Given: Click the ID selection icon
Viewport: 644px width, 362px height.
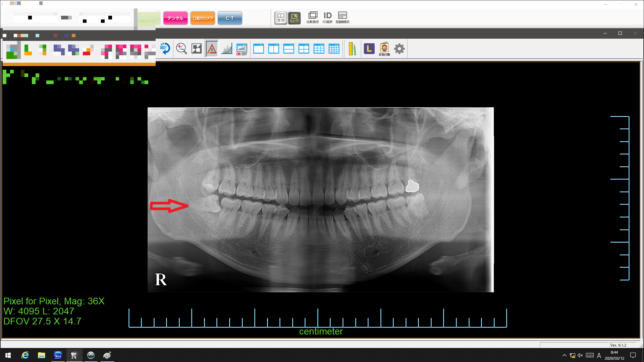Looking at the screenshot, I should (x=327, y=17).
